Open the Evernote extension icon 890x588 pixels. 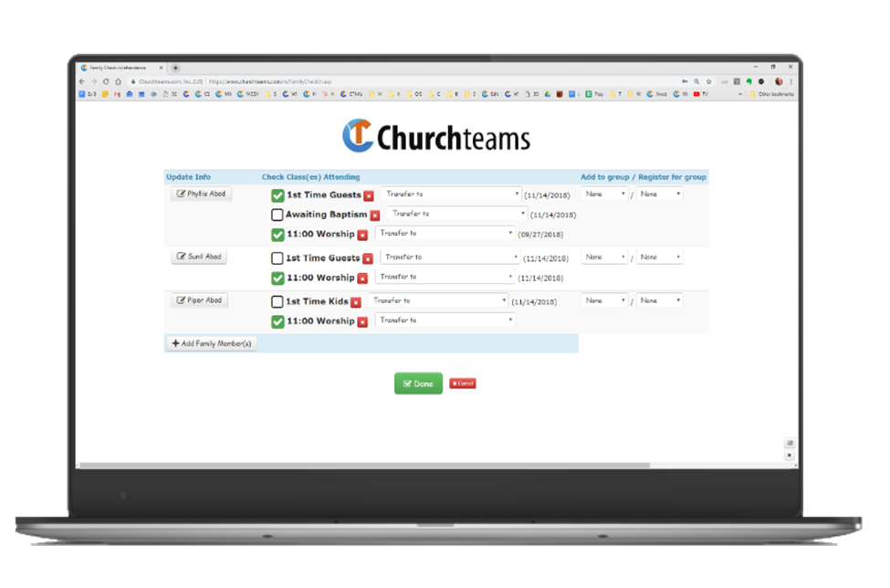click(749, 81)
